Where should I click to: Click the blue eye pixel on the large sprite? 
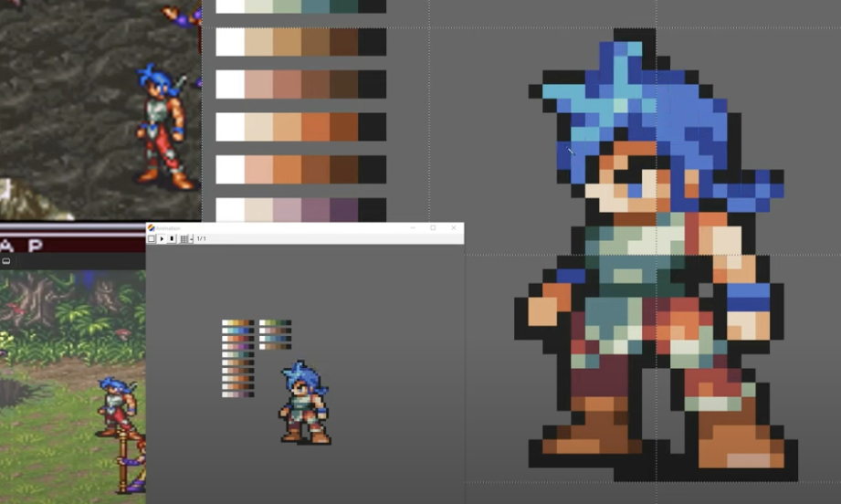[x=635, y=190]
